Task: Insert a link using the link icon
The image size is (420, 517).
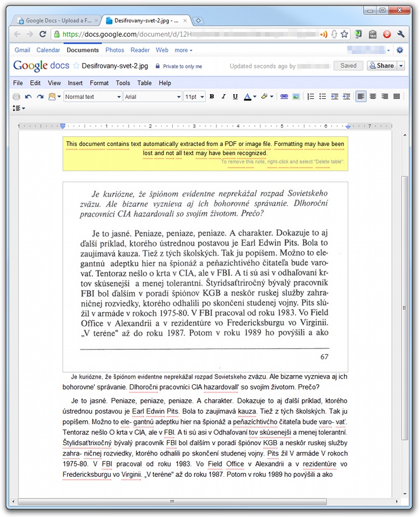Action: pyautogui.click(x=284, y=97)
